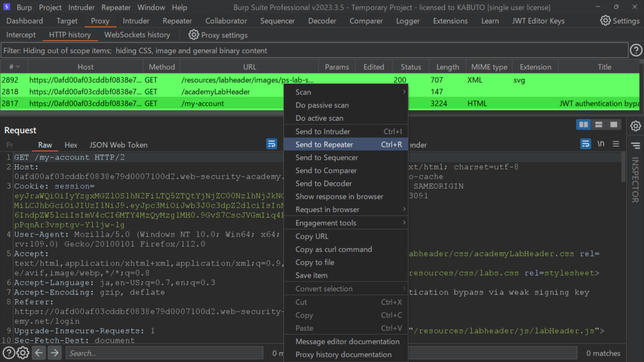Open Inspector settings gear icon
The height and width of the screenshot is (362, 644).
pos(636,126)
